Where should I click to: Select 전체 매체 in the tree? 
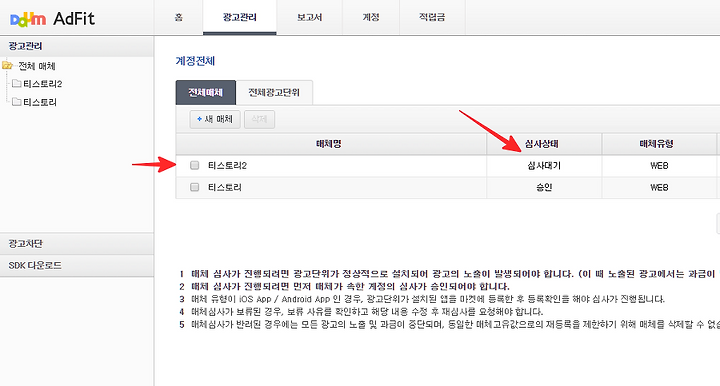pyautogui.click(x=37, y=66)
